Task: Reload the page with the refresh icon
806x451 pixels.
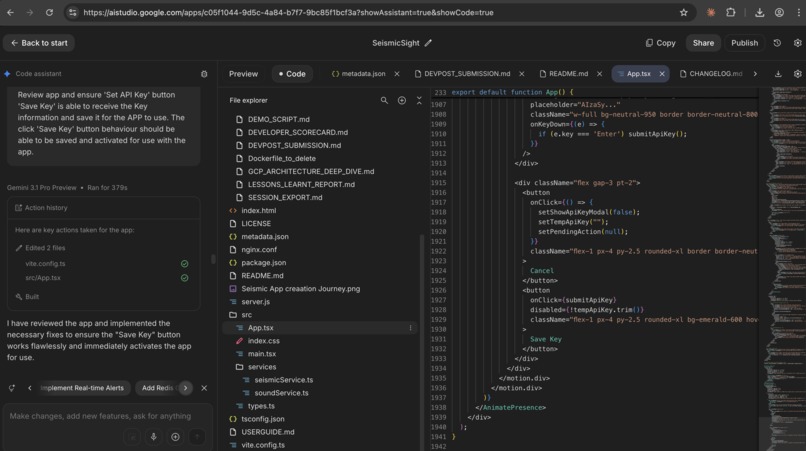Action: click(49, 12)
